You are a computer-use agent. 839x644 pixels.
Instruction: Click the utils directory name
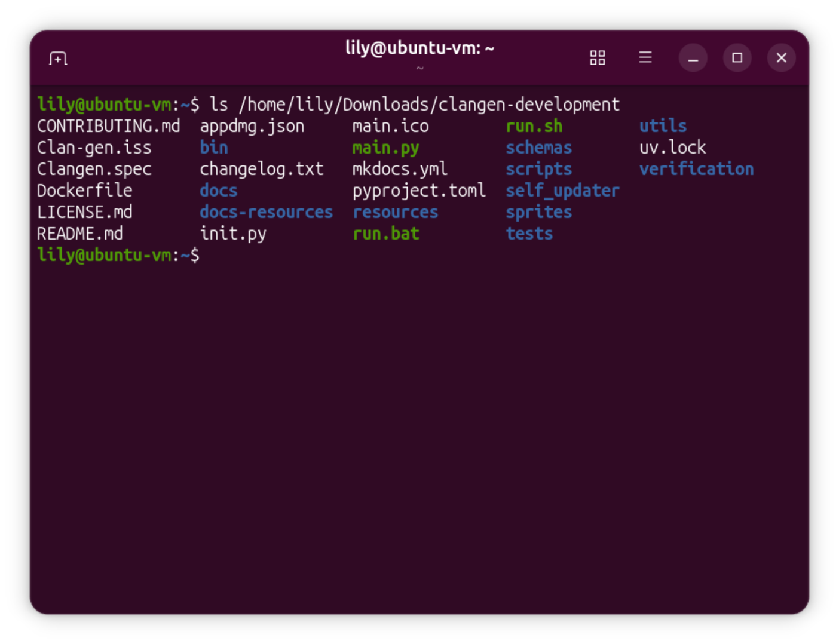tap(663, 126)
